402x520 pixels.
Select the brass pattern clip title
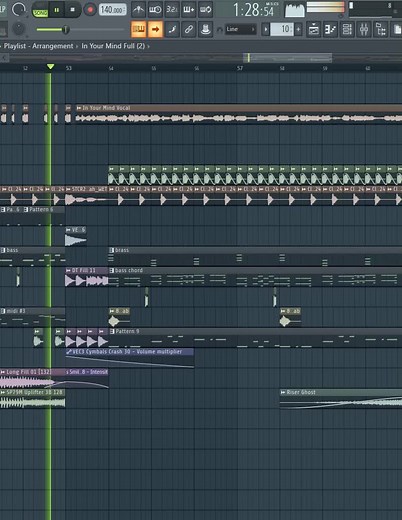coord(122,250)
